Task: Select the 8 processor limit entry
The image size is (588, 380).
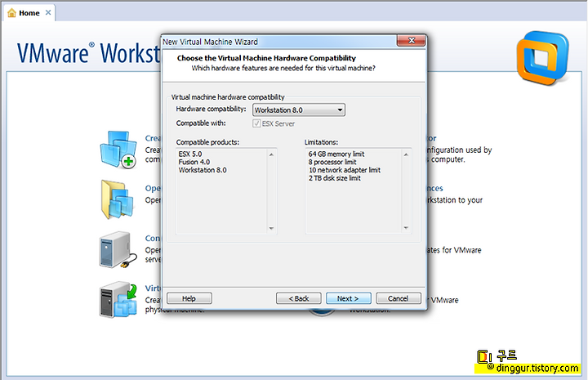Action: 332,162
